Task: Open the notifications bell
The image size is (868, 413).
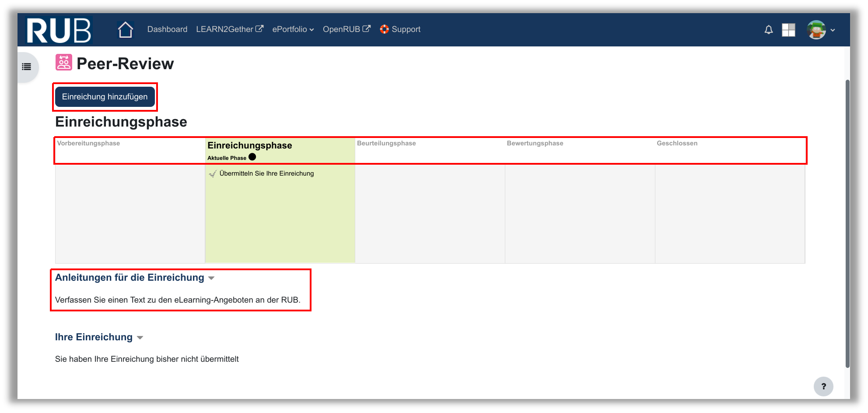Action: 768,30
